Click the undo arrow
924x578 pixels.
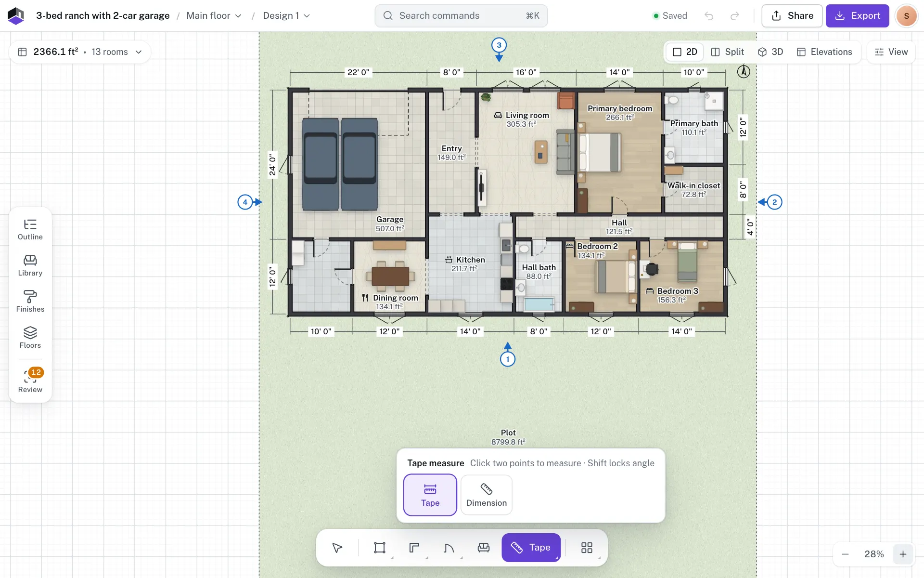click(709, 16)
